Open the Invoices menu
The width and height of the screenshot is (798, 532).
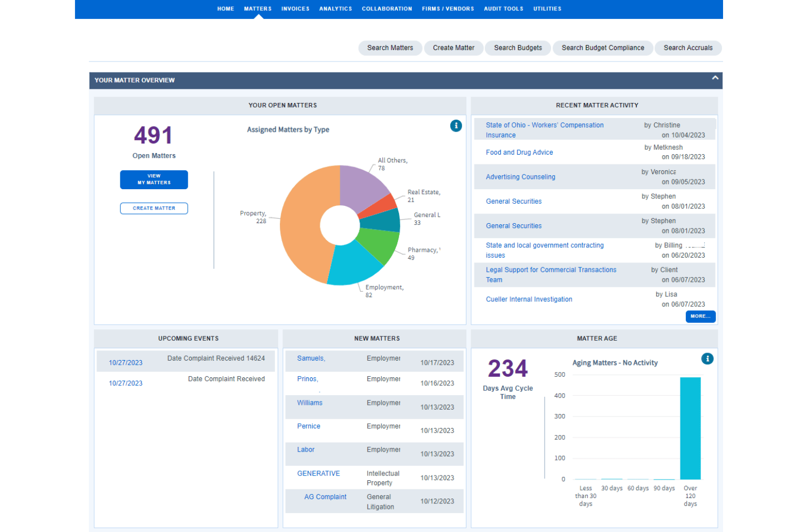coord(295,9)
